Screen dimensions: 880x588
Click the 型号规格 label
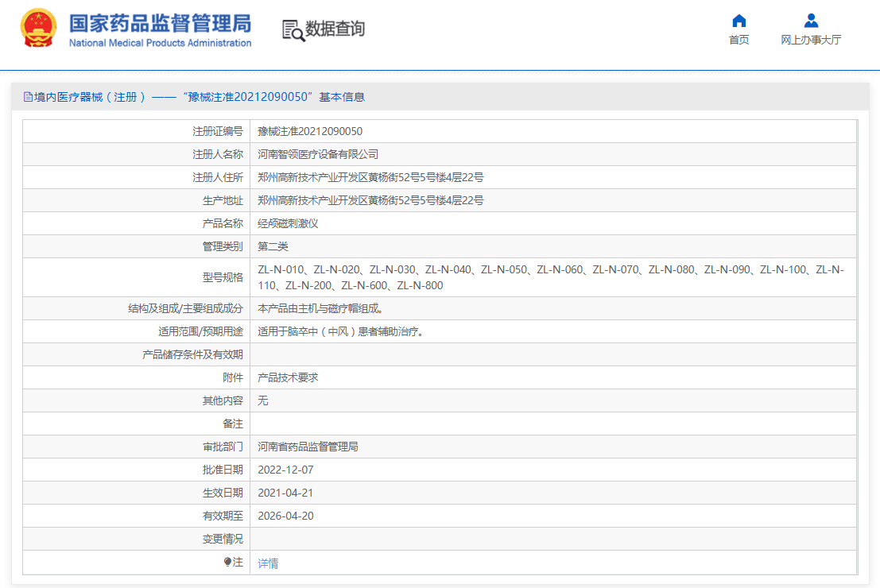pyautogui.click(x=223, y=277)
